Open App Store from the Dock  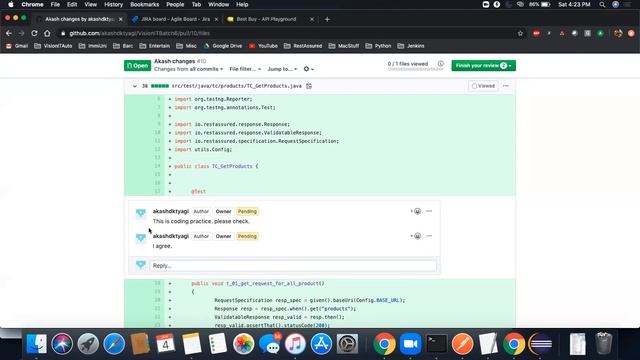coord(321,344)
